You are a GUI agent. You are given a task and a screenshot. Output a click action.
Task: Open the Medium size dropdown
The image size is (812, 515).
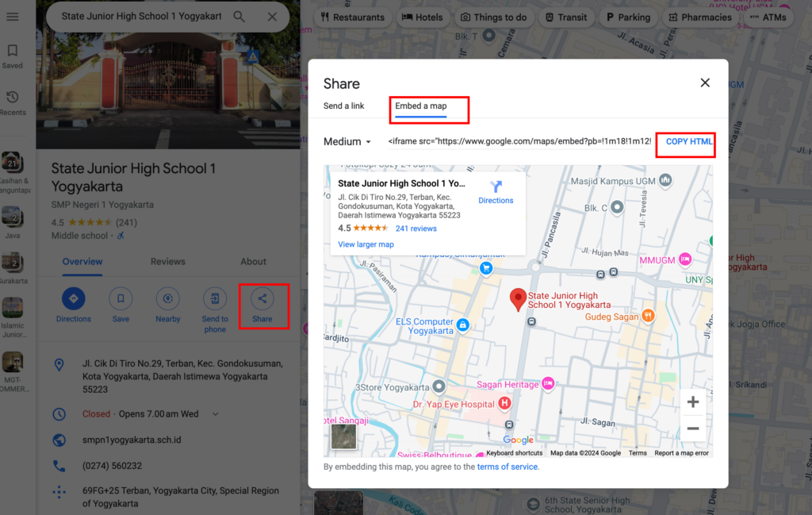(x=347, y=141)
